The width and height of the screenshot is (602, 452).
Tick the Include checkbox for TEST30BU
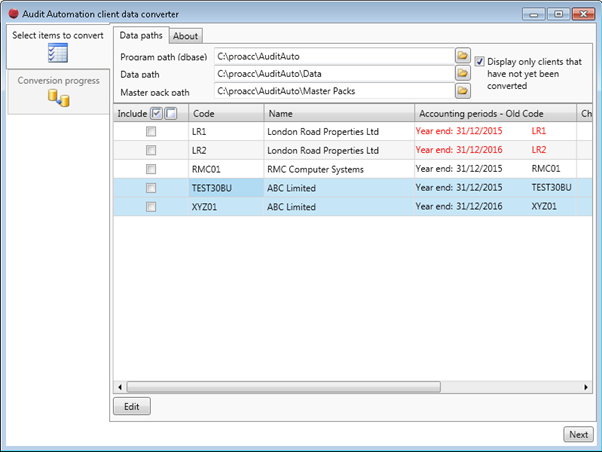pos(151,188)
